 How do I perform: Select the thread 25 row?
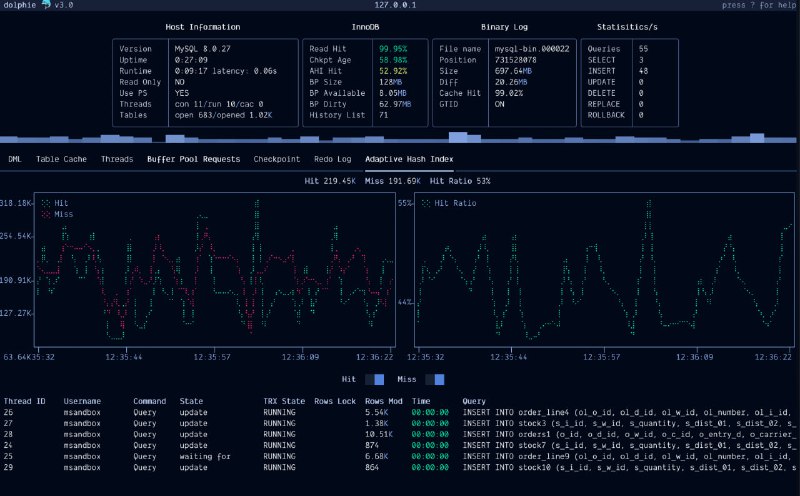[x=400, y=457]
